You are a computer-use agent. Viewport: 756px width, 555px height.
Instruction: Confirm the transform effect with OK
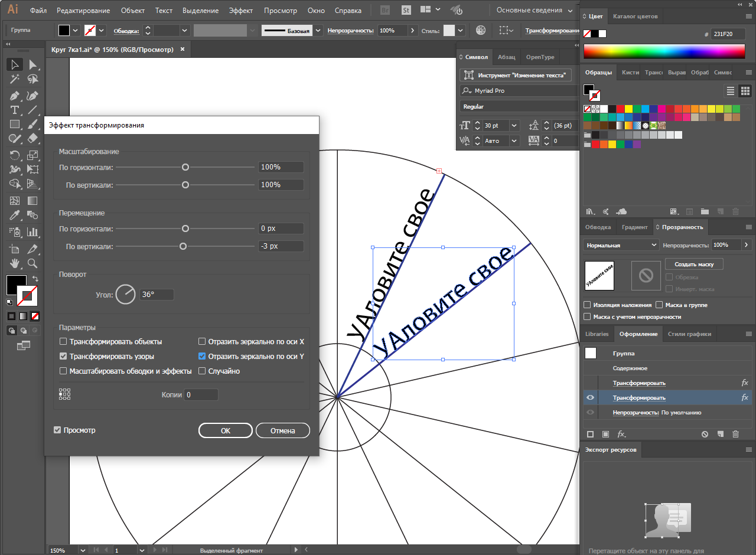[x=226, y=430]
